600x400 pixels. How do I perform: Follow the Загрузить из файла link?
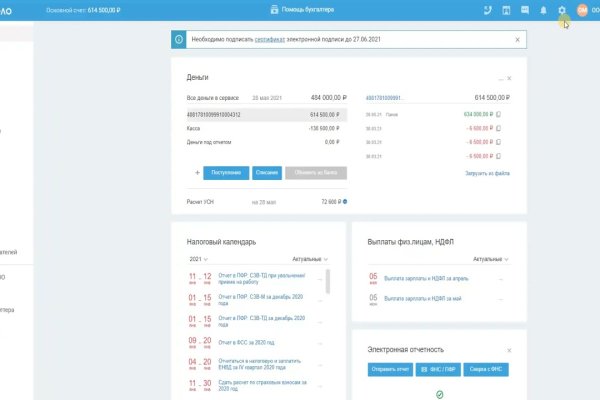coord(488,174)
